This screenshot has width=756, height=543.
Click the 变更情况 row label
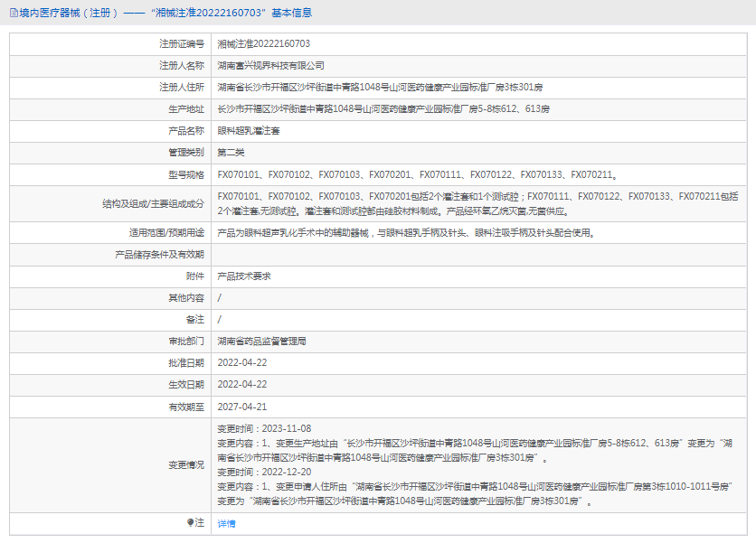click(x=186, y=464)
